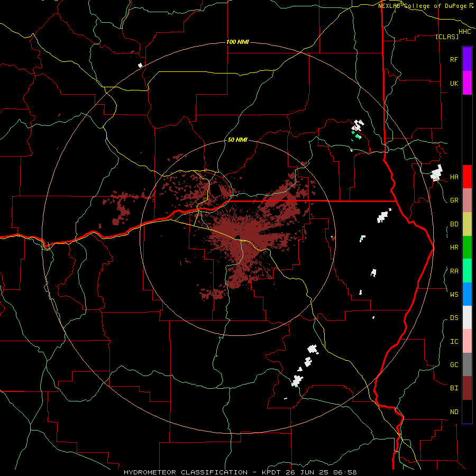Click the BI legend label
This screenshot has height=476, width=476.
[454, 388]
